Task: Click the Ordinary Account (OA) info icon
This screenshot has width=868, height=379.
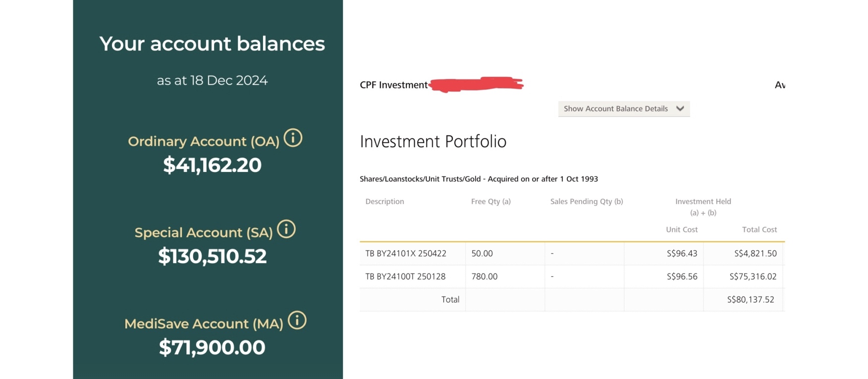Action: (293, 138)
